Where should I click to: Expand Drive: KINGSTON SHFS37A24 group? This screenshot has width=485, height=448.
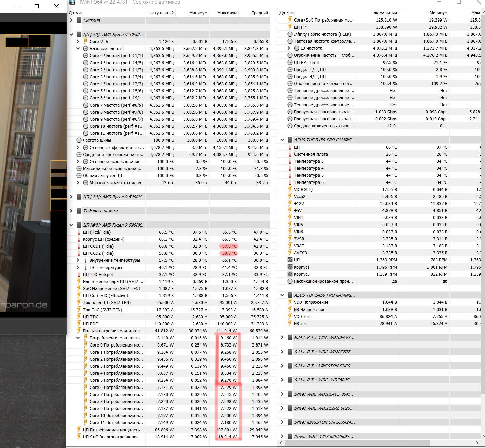click(x=282, y=422)
